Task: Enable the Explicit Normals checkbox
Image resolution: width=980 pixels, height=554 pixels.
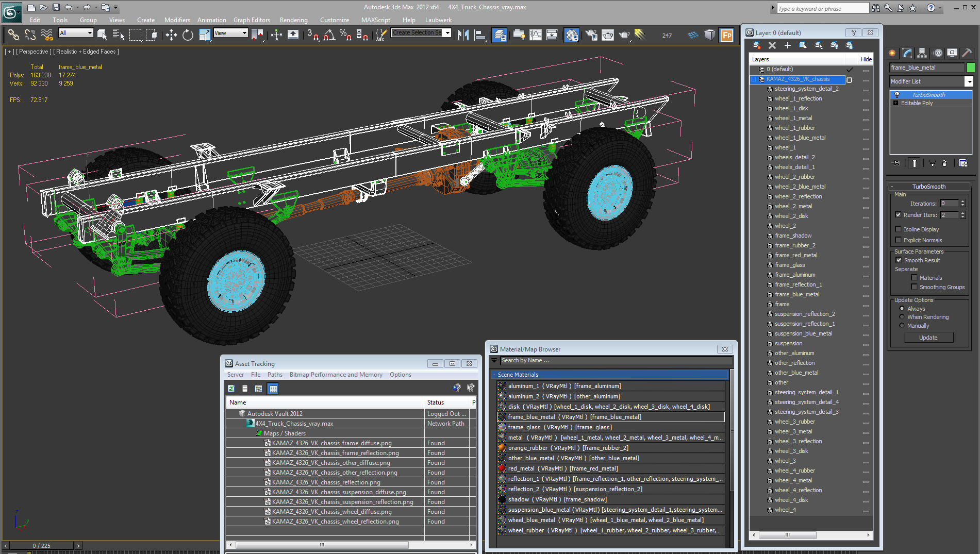Action: point(899,240)
